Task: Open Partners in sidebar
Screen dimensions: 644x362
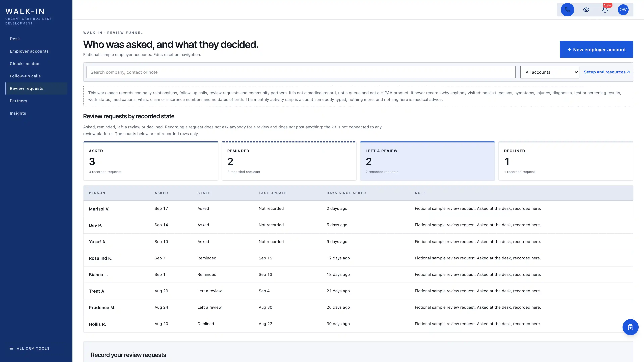Action: point(36,101)
